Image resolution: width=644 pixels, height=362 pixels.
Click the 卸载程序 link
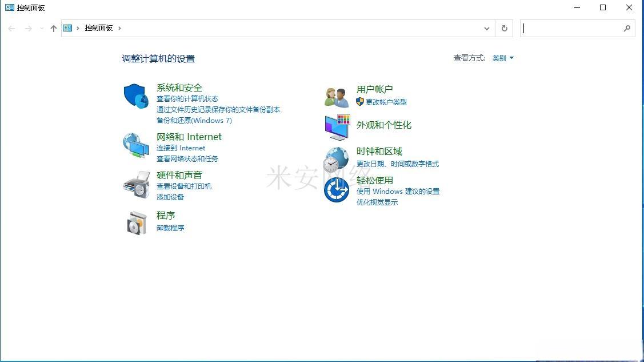(x=170, y=228)
